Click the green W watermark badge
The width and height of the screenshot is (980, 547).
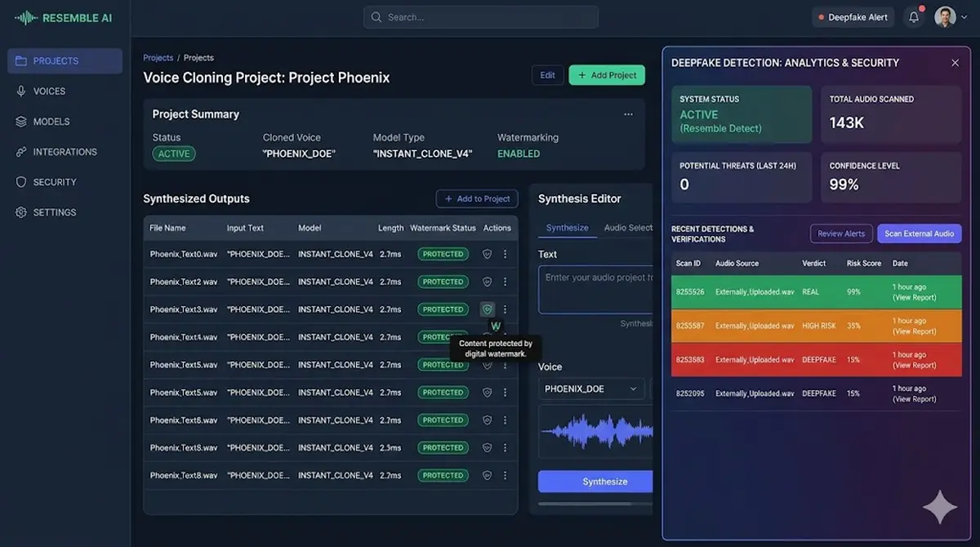point(496,327)
